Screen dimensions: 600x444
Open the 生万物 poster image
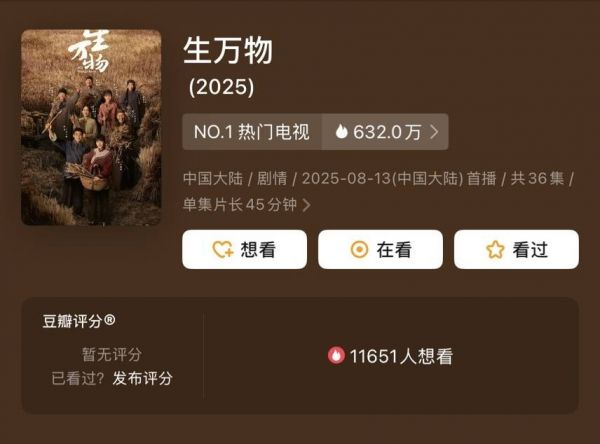(91, 127)
